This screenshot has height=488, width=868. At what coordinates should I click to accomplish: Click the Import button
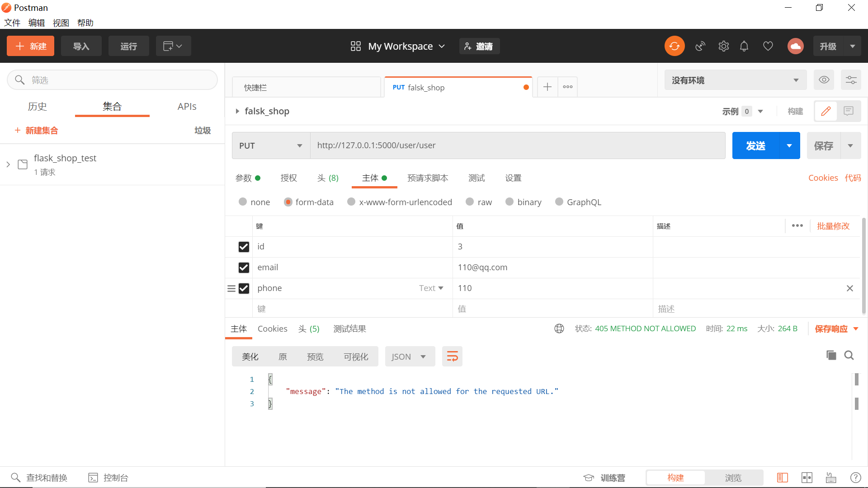[81, 46]
